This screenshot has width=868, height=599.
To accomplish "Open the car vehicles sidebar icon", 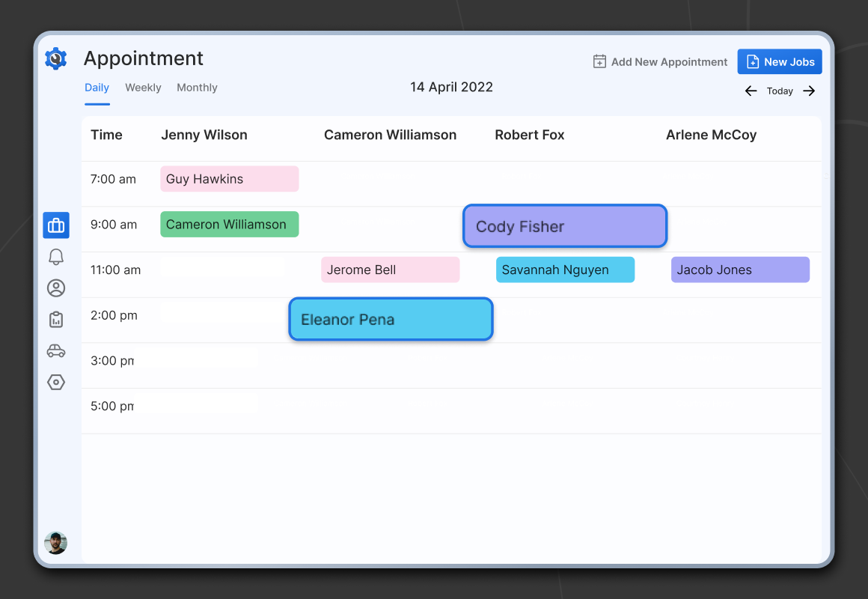I will (56, 350).
